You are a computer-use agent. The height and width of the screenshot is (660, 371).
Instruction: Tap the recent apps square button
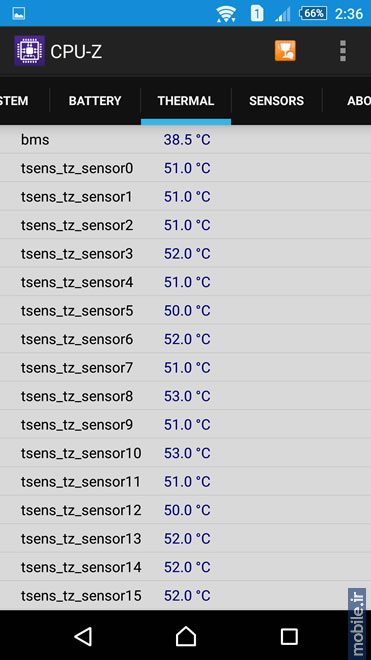coord(289,636)
